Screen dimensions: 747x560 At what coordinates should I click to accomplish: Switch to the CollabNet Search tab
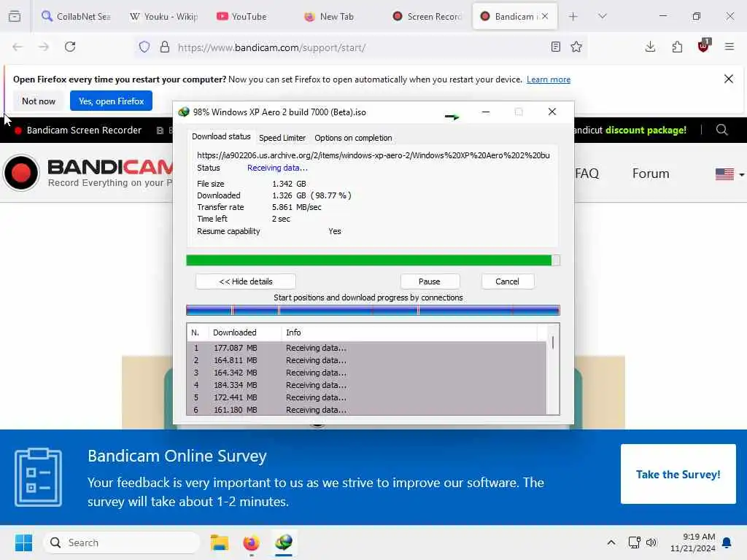[76, 16]
